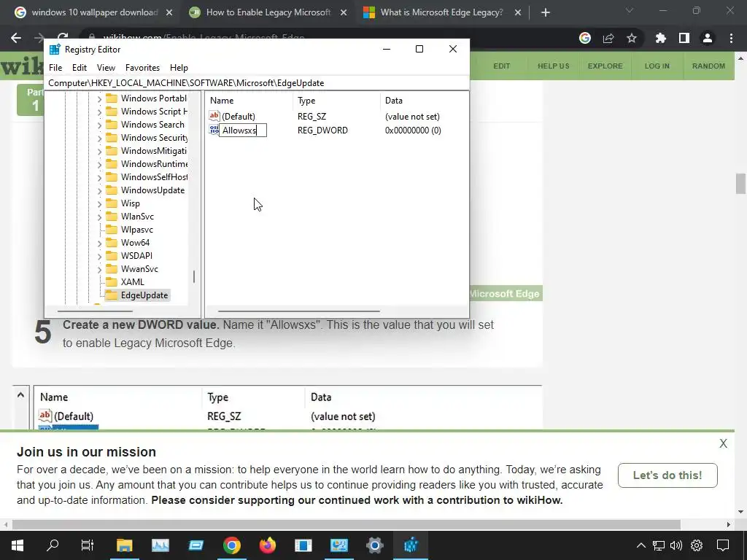Open the Windows Start menu

click(18, 545)
